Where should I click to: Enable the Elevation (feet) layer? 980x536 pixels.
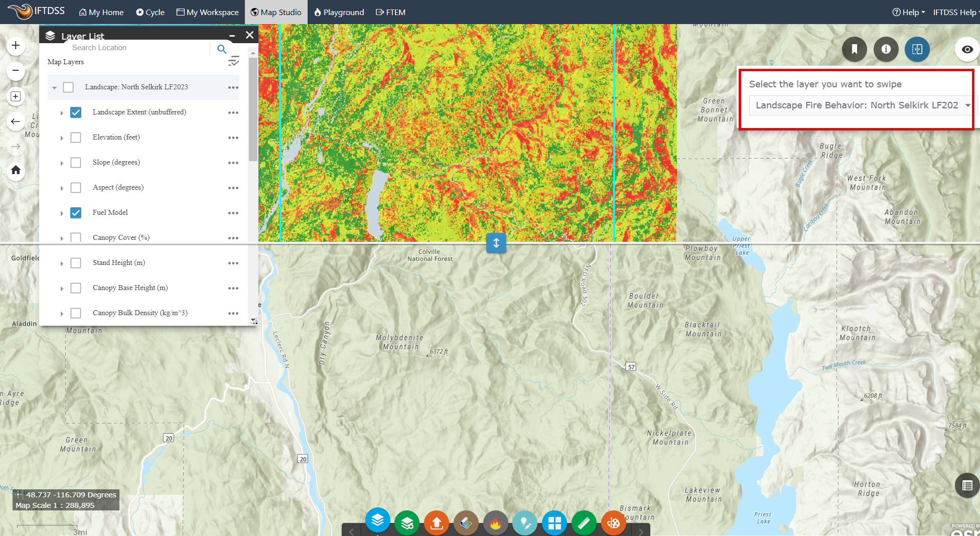(x=76, y=137)
